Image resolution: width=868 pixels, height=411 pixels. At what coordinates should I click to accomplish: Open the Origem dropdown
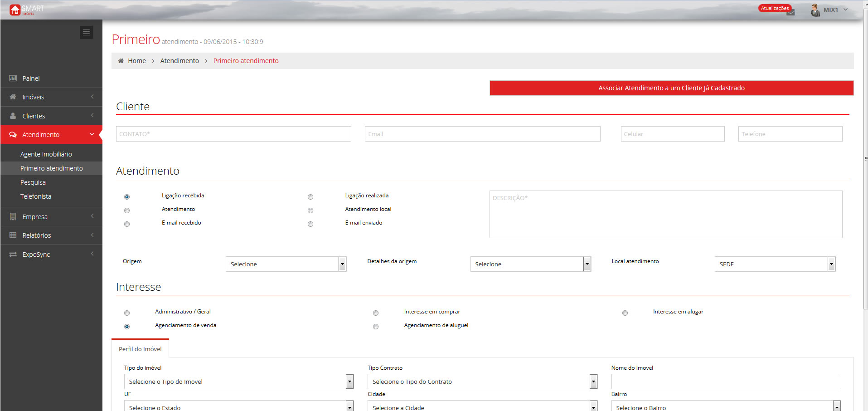[x=286, y=264]
